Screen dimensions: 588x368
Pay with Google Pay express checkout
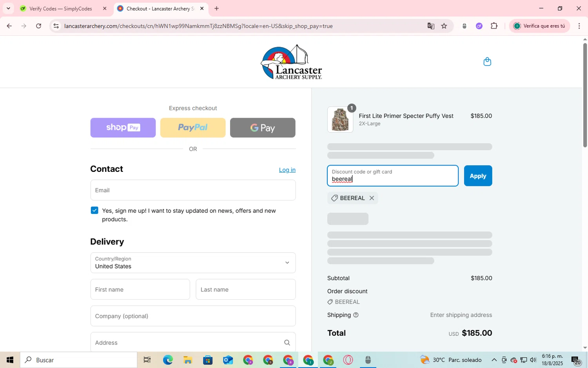[263, 128]
